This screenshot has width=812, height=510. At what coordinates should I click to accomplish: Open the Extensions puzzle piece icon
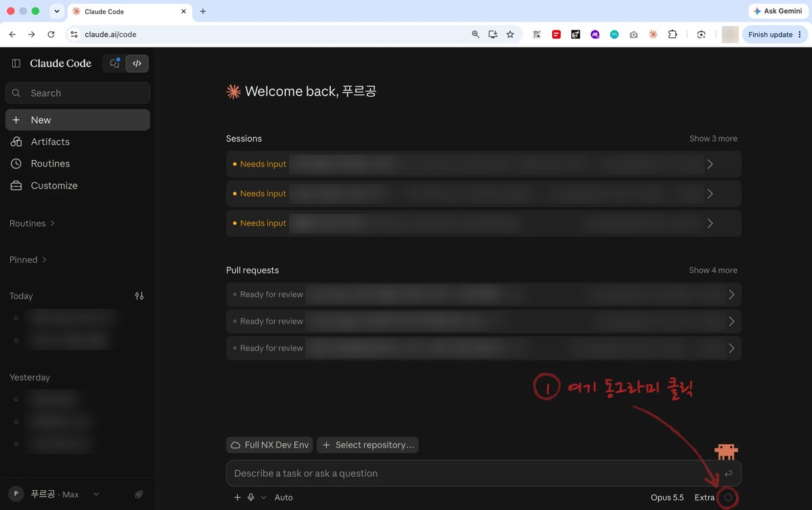tap(673, 35)
